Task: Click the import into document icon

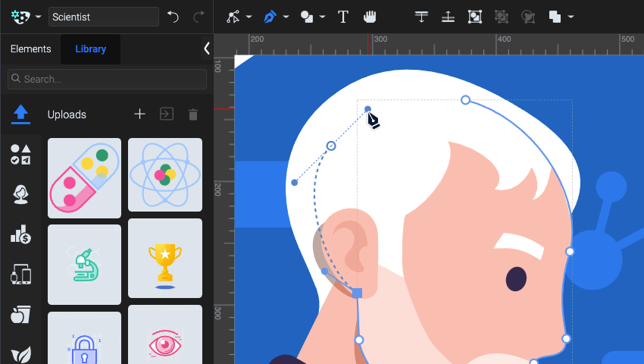Action: pos(167,114)
